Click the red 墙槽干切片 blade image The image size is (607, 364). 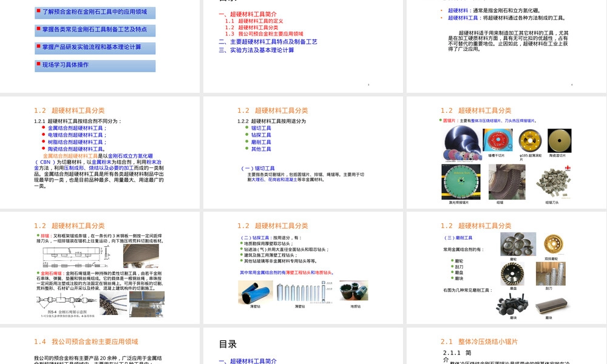[x=498, y=140]
